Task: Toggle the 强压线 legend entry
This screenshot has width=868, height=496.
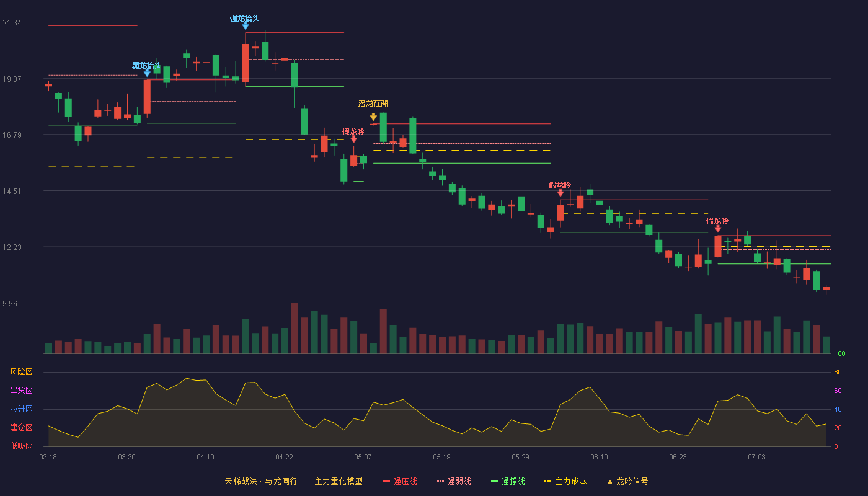Action: 400,481
